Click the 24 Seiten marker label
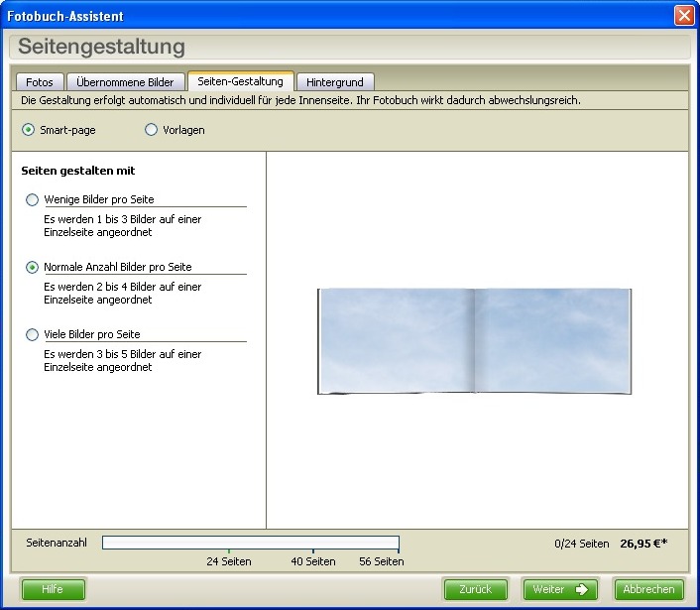700x610 pixels. [229, 561]
